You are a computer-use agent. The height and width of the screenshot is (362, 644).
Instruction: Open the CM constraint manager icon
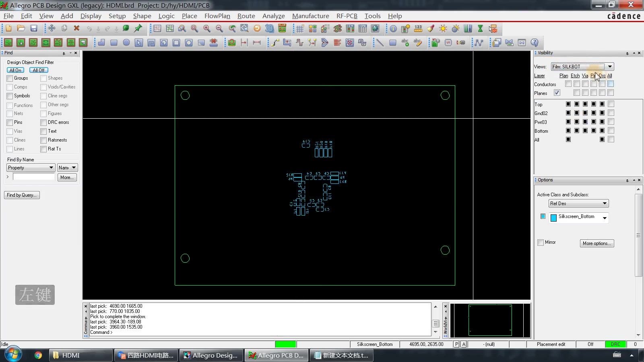[350, 29]
